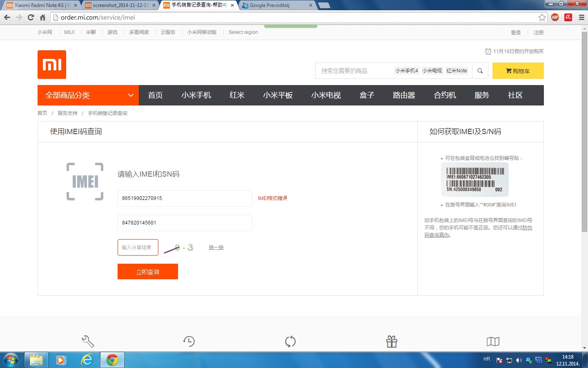Open the 服务 nav item

click(x=482, y=95)
